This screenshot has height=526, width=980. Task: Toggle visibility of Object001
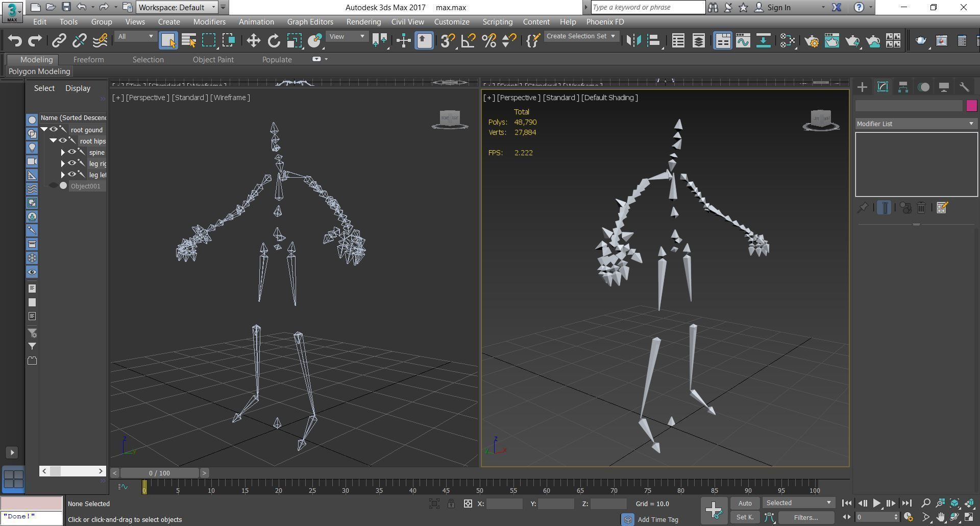tap(54, 186)
